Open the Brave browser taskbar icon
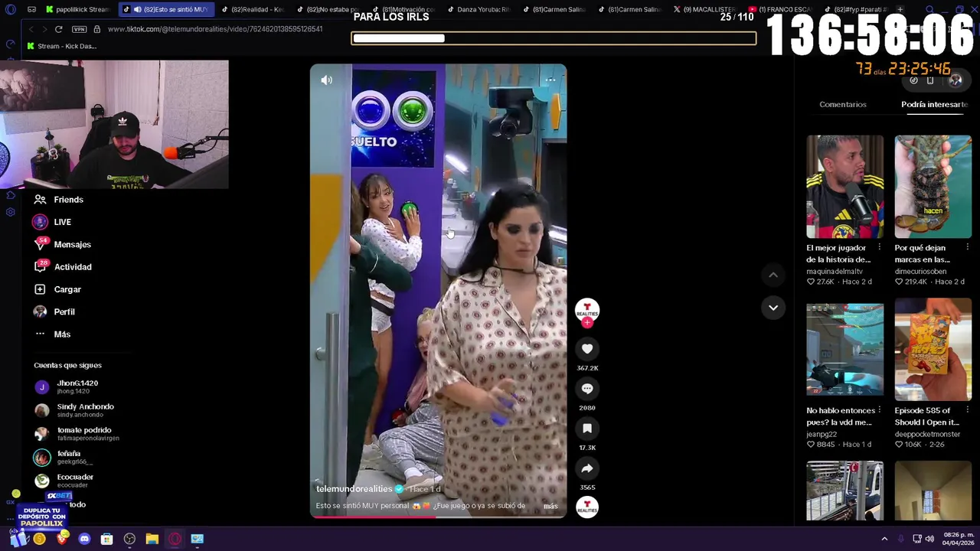The image size is (980, 551). [62, 539]
